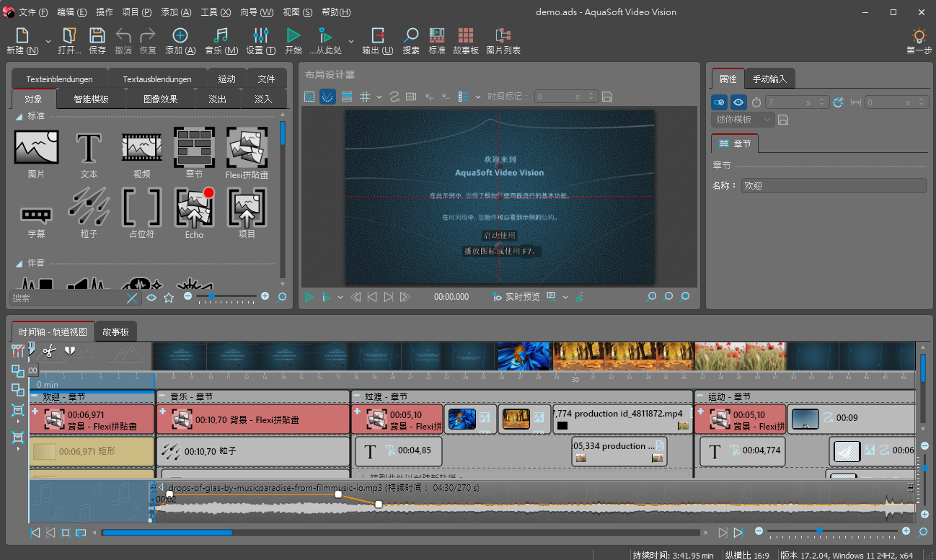Toggle the selection frame tool in layout designer
The image size is (936, 560).
click(x=309, y=97)
